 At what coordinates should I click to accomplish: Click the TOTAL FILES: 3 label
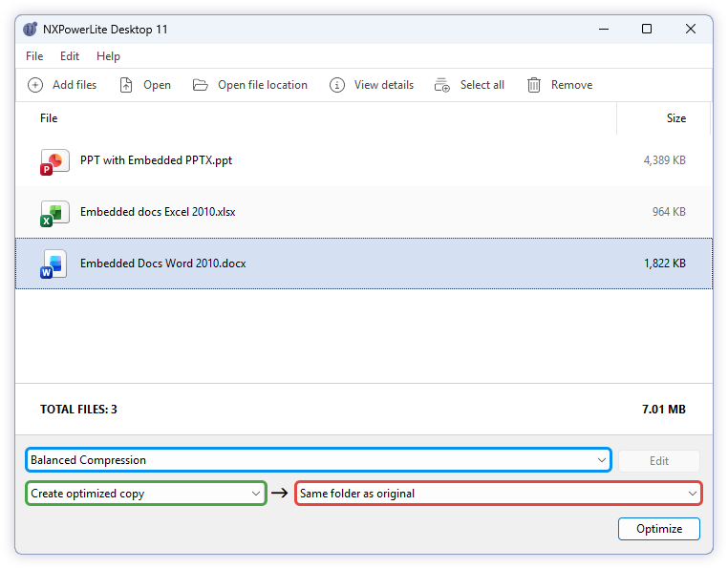click(78, 409)
